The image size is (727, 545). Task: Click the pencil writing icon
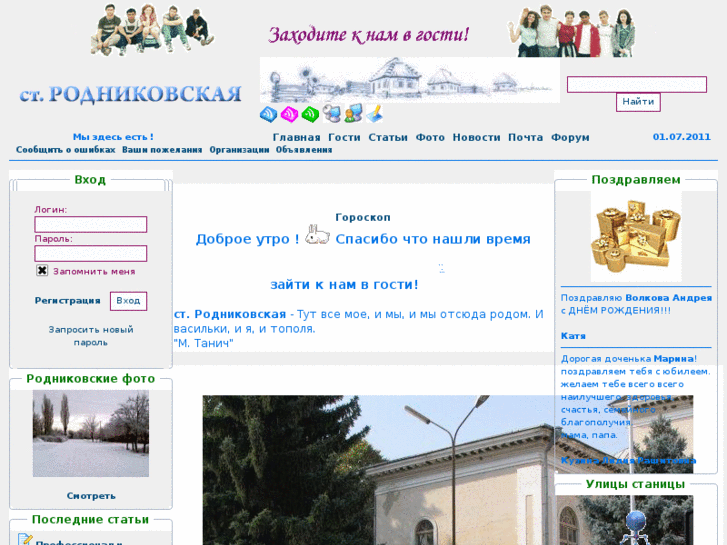click(374, 114)
